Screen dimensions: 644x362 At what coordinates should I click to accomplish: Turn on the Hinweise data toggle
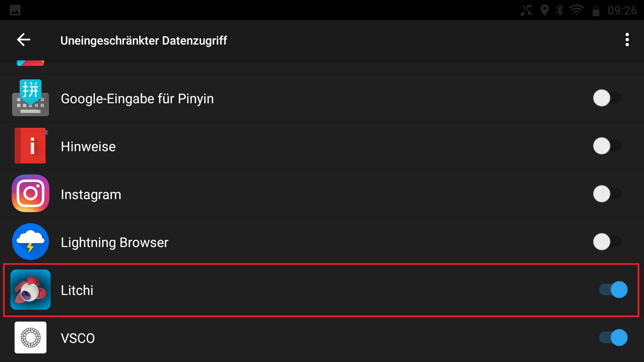(x=607, y=146)
